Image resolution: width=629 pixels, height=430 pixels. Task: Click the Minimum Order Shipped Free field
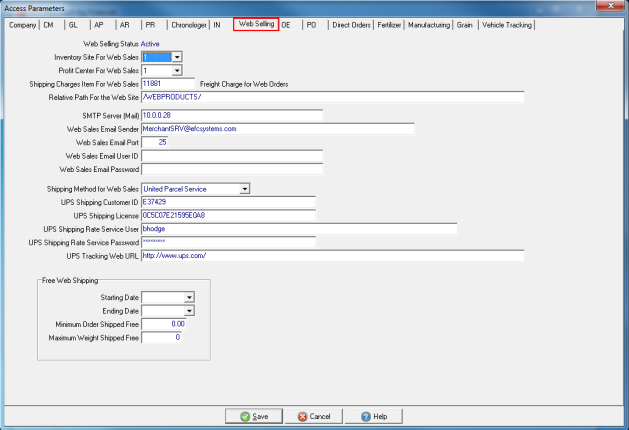(165, 324)
